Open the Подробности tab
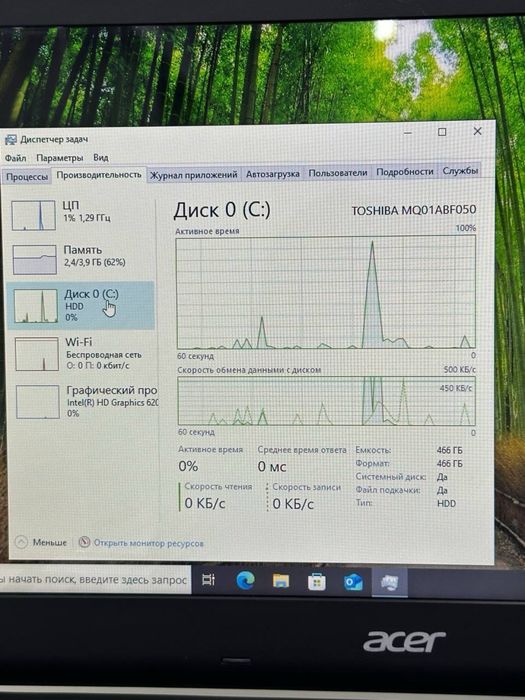Viewport: 525px width, 700px height. 404,171
